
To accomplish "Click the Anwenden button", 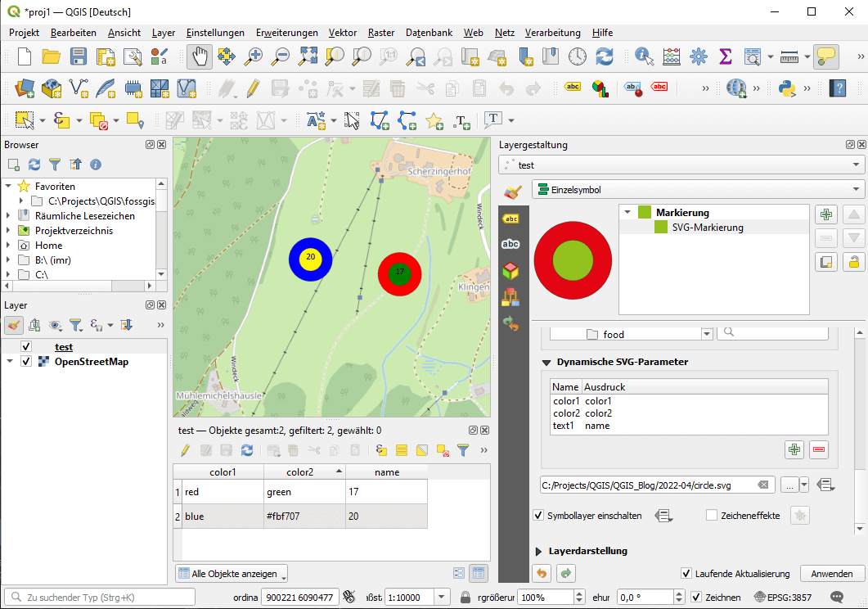I will pos(832,574).
